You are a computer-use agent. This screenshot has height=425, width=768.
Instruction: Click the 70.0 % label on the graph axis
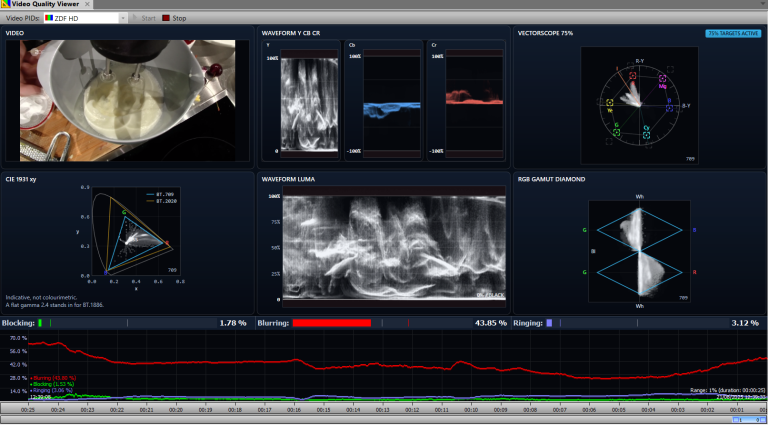coord(18,338)
